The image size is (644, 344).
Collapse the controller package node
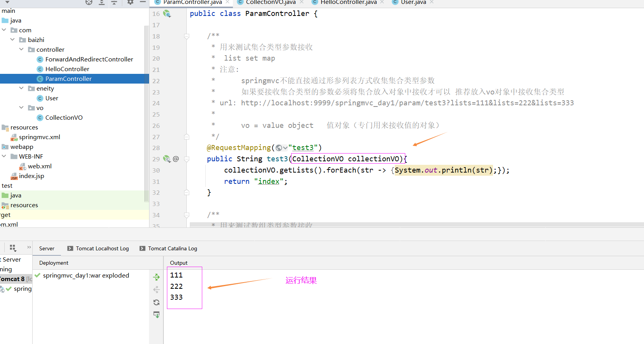(21, 49)
